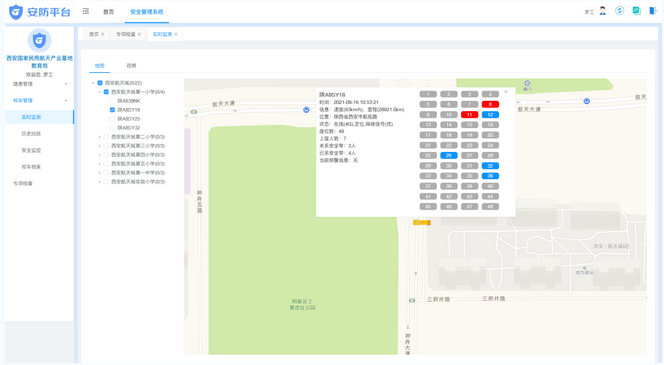Switch to the 视频 tab
This screenshot has width=664, height=365.
point(131,66)
